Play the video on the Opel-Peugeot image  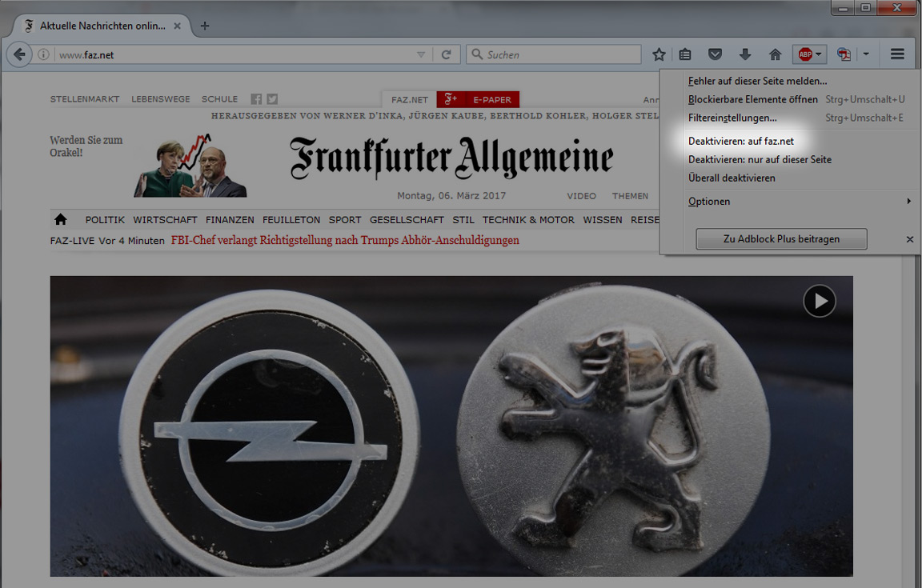[820, 302]
